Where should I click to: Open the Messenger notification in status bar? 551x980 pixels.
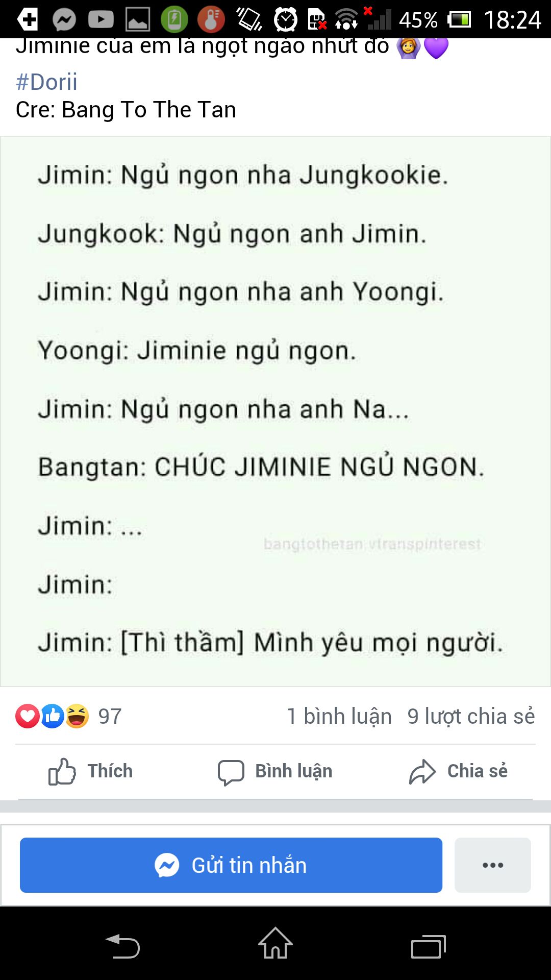click(x=64, y=20)
